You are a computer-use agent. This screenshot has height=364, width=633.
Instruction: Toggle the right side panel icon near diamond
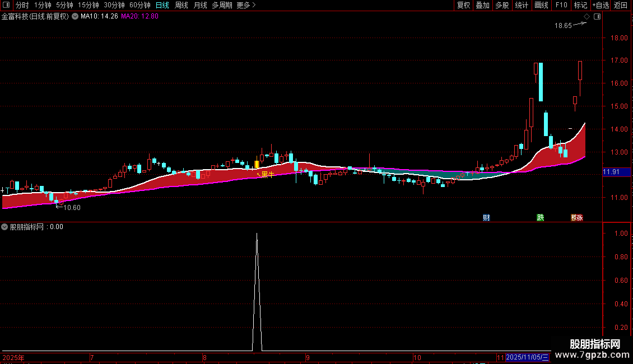tap(597, 17)
